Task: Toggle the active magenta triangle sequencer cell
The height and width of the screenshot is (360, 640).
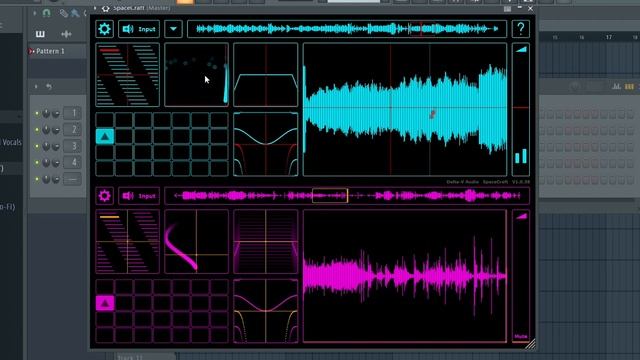Action: pyautogui.click(x=105, y=303)
